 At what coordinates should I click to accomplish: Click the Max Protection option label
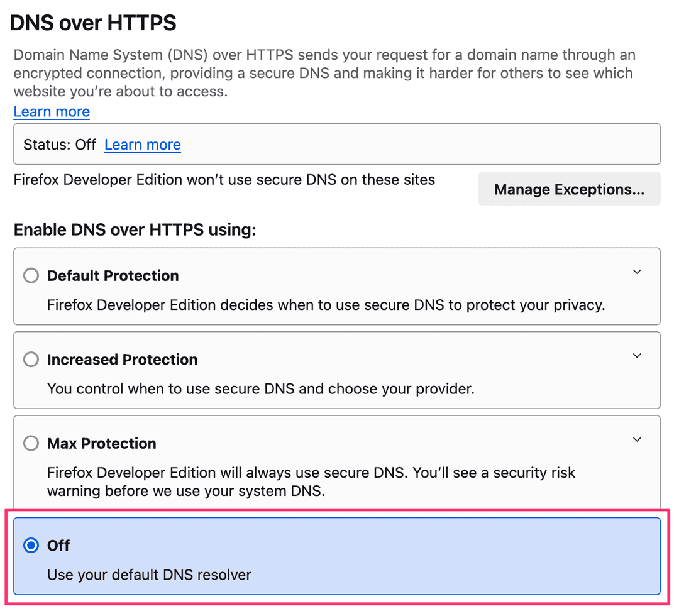[101, 443]
